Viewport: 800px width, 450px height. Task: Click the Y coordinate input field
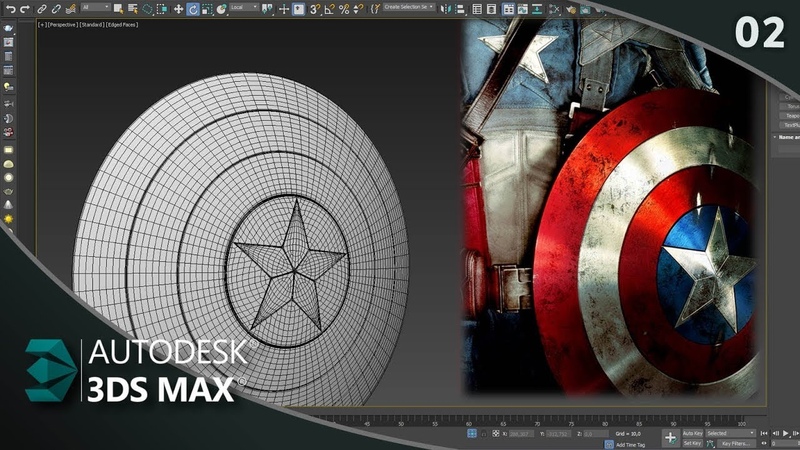click(559, 434)
